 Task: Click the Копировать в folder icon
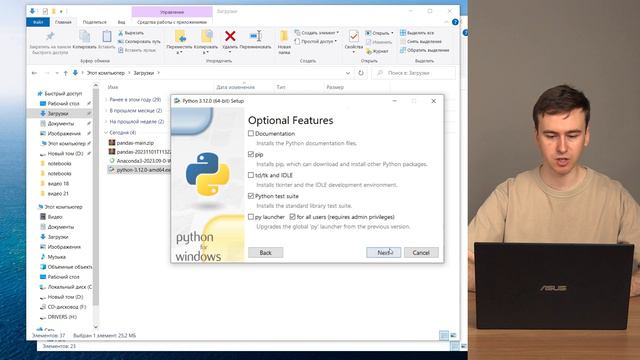pos(206,37)
